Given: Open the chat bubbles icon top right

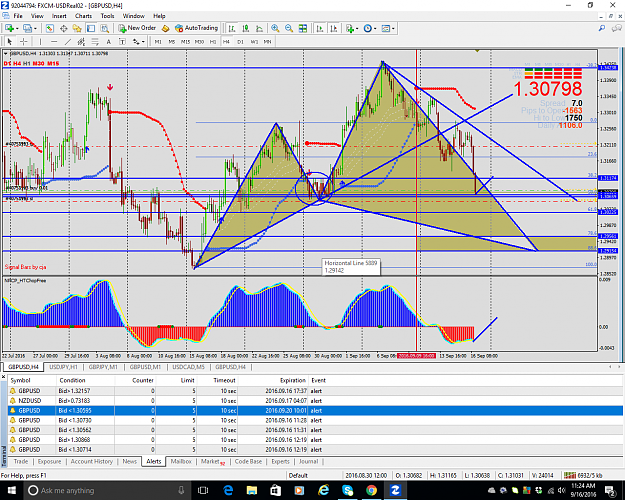Looking at the screenshot, I should [617, 28].
